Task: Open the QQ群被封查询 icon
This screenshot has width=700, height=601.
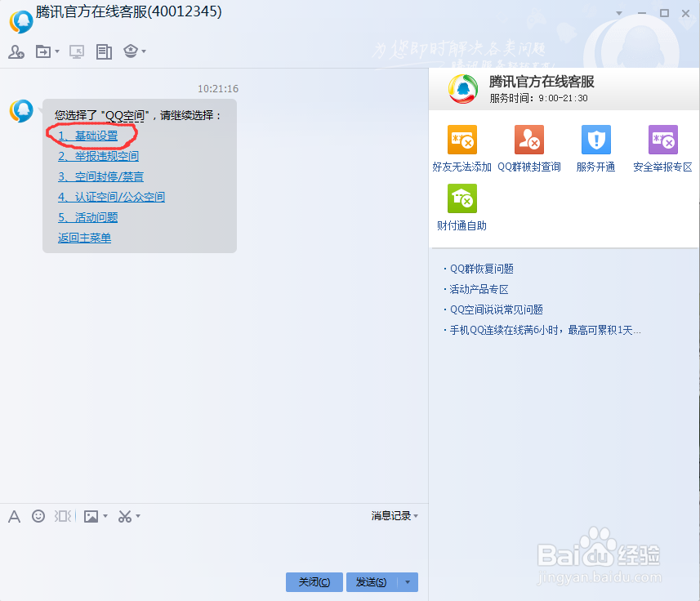Action: click(529, 140)
